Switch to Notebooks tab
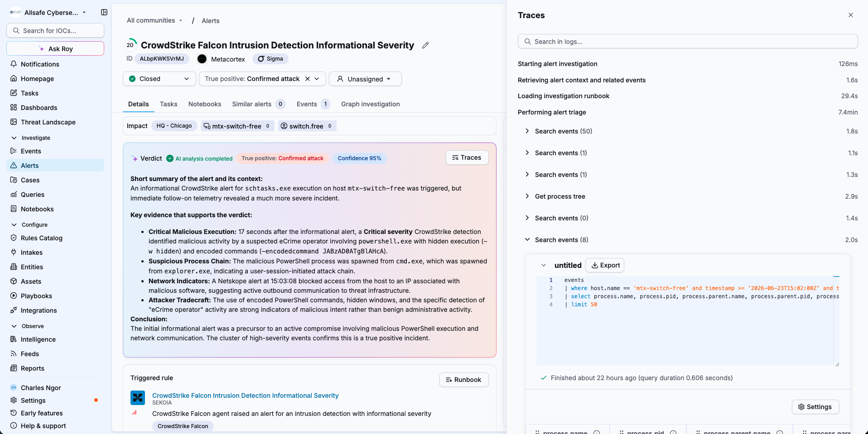The width and height of the screenshot is (868, 434). click(x=205, y=104)
